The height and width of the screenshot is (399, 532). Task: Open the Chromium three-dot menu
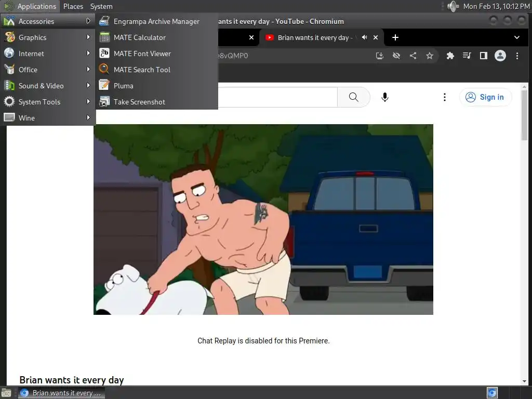click(517, 56)
